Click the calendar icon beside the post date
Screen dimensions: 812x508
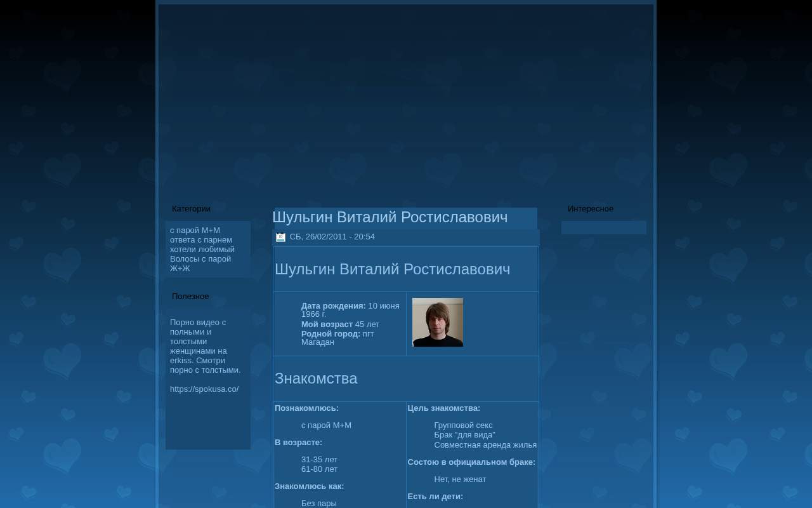tap(280, 237)
